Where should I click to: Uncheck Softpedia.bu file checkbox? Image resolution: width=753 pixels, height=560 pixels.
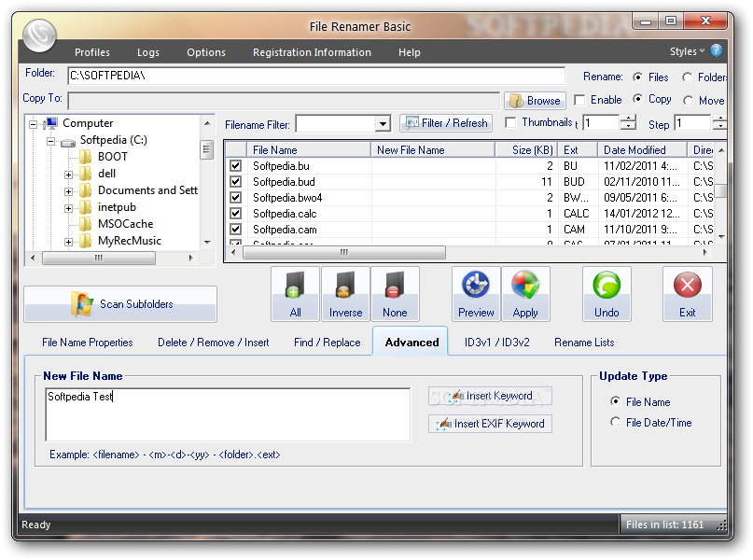235,166
